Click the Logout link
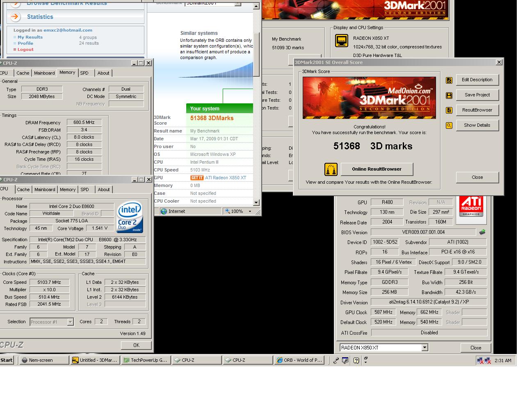The image size is (525, 420). point(25,49)
